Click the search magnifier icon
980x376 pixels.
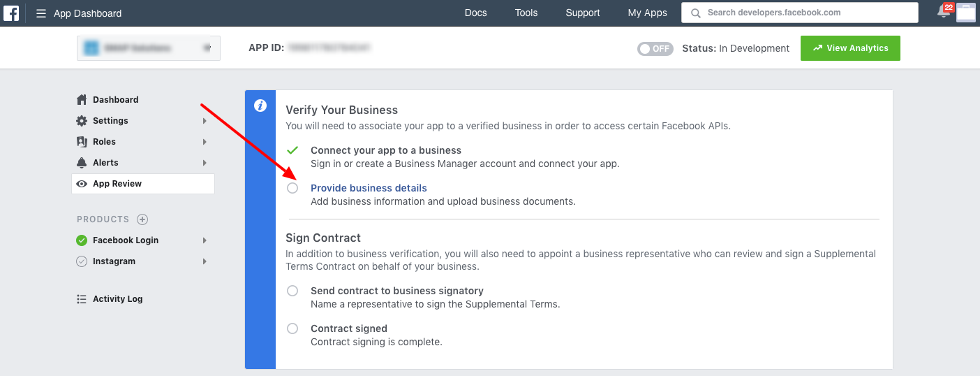695,13
